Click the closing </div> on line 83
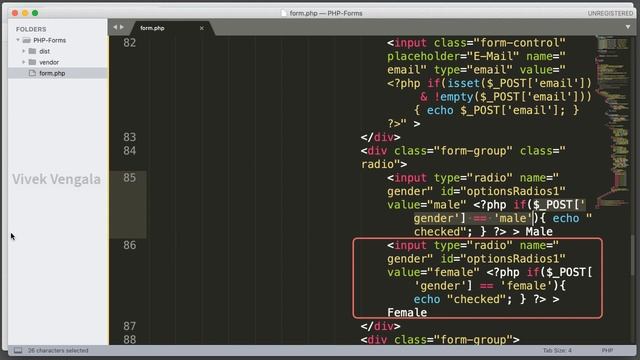This screenshot has height=360, width=640. (x=380, y=137)
